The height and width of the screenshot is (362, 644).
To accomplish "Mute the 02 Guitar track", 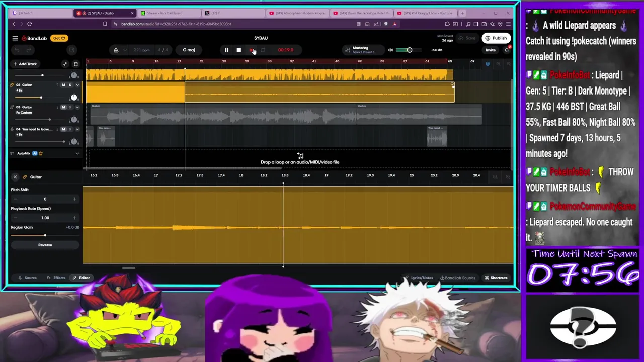I will point(63,85).
